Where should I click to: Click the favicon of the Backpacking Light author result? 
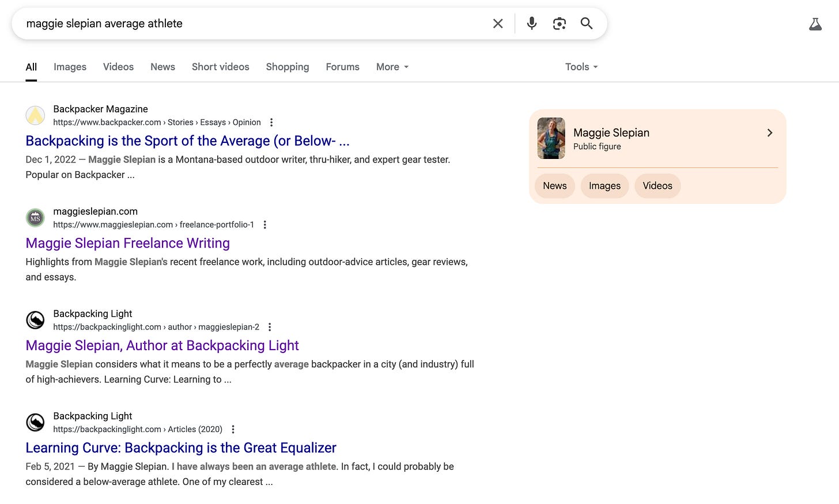point(36,320)
